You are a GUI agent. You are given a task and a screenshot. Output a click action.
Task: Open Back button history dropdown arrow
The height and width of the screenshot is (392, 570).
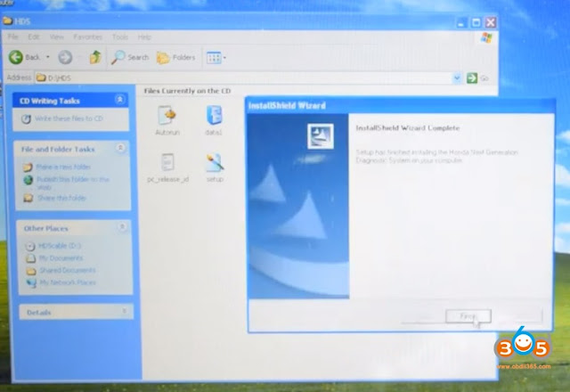[x=47, y=57]
